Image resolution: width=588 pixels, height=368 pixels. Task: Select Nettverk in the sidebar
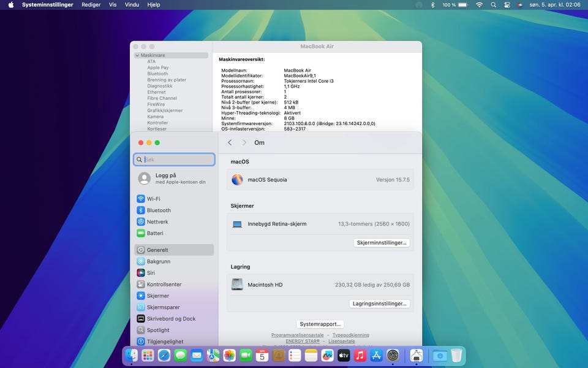coord(174,221)
